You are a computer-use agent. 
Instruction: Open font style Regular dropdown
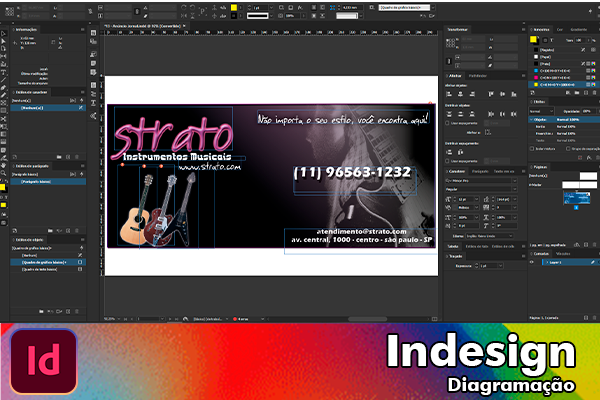514,189
